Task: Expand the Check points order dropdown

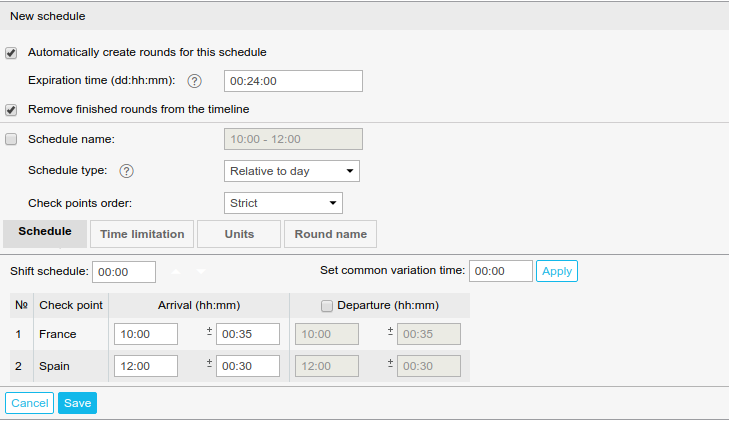Action: [283, 203]
